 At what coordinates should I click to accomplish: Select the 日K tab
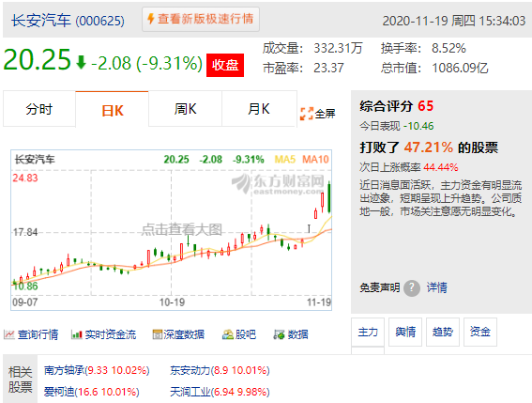pyautogui.click(x=112, y=110)
